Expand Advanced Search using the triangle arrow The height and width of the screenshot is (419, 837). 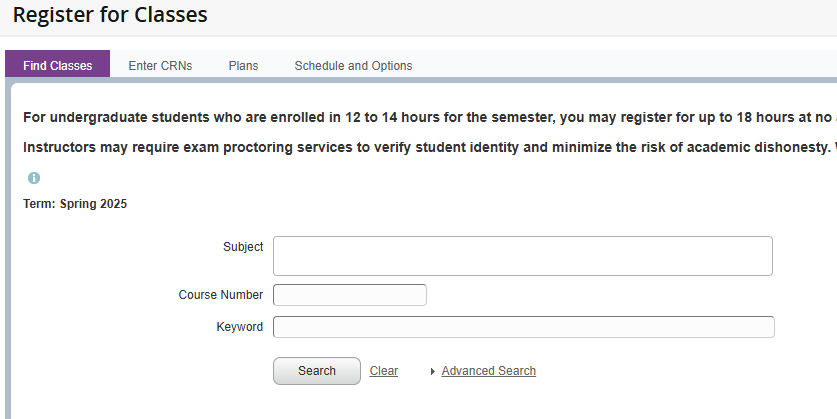tap(432, 372)
